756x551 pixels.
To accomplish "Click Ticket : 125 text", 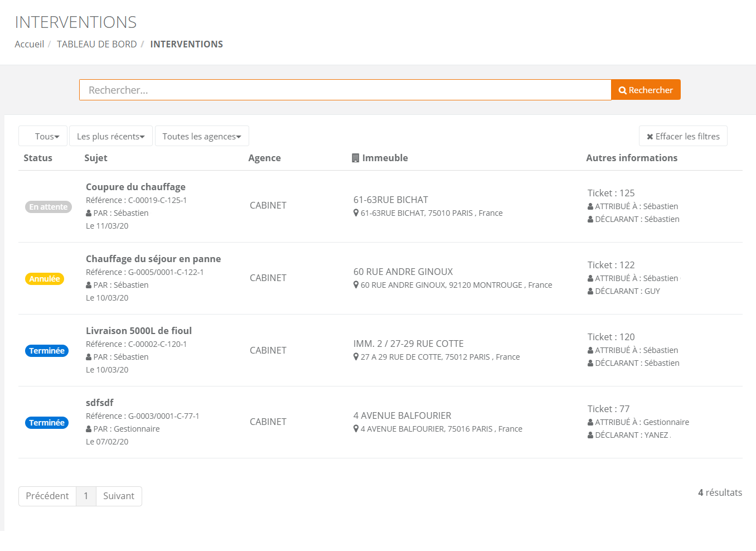I will coord(611,193).
